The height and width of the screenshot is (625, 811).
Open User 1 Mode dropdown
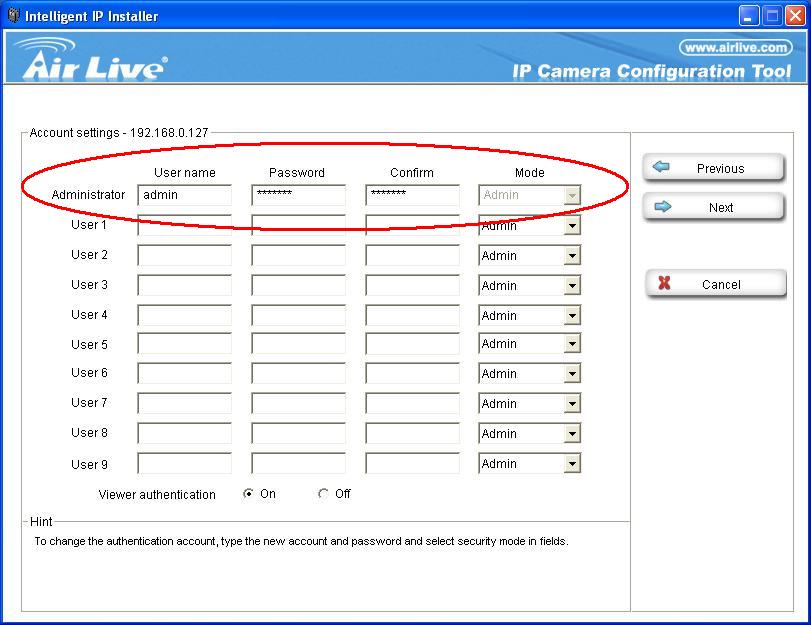[x=572, y=226]
